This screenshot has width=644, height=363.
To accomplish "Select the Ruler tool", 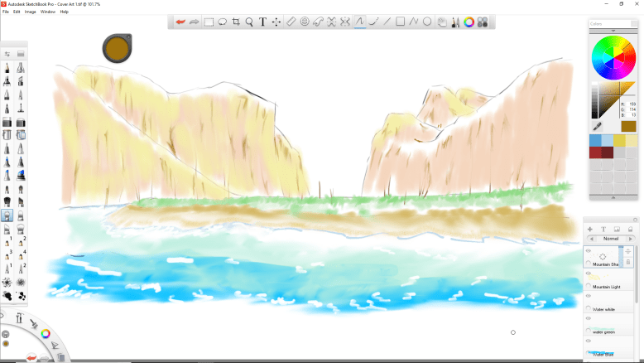I will (x=291, y=22).
